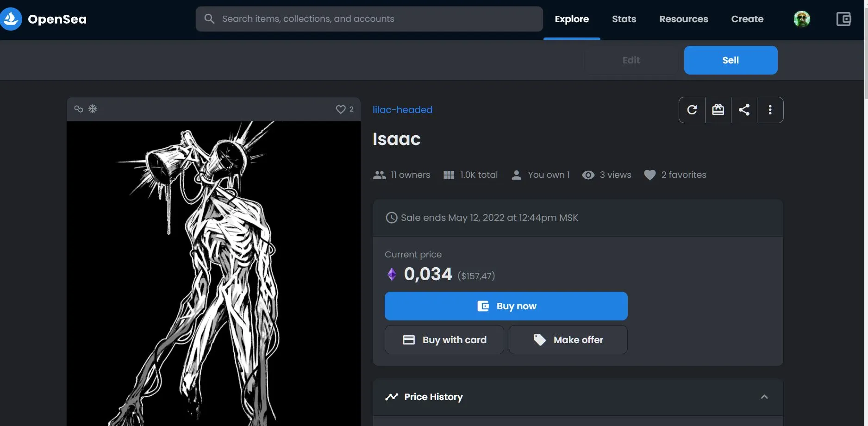This screenshot has height=426, width=868.
Task: Click the 0,034 price value
Action: point(428,274)
